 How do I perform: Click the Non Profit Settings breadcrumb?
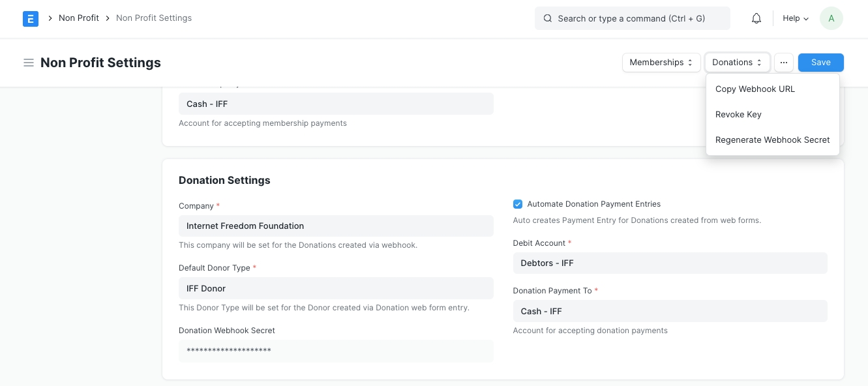coord(154,18)
